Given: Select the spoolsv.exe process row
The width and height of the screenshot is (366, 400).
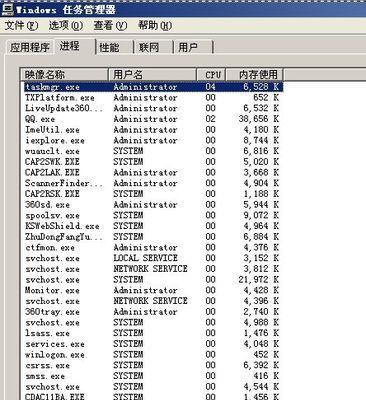Looking at the screenshot, I should [x=153, y=215].
